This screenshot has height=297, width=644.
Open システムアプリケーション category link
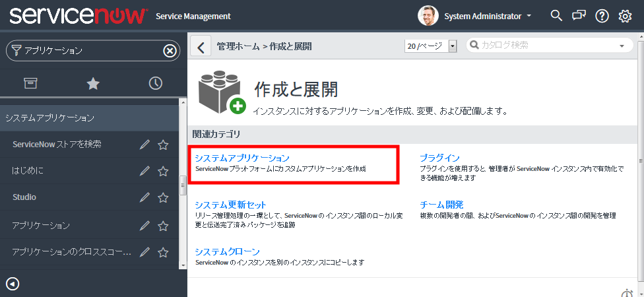click(x=242, y=158)
